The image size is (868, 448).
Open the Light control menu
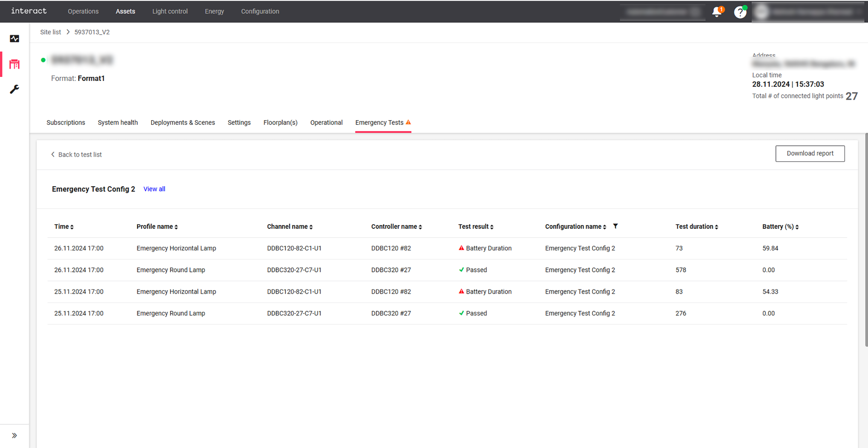170,11
